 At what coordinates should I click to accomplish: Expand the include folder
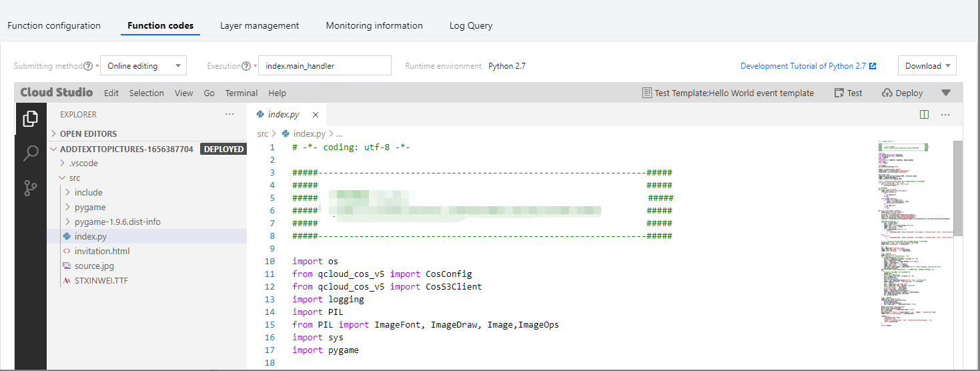coord(88,192)
